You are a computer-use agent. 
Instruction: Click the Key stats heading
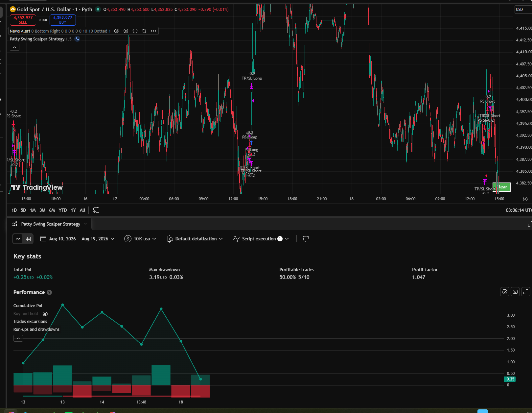tap(27, 256)
